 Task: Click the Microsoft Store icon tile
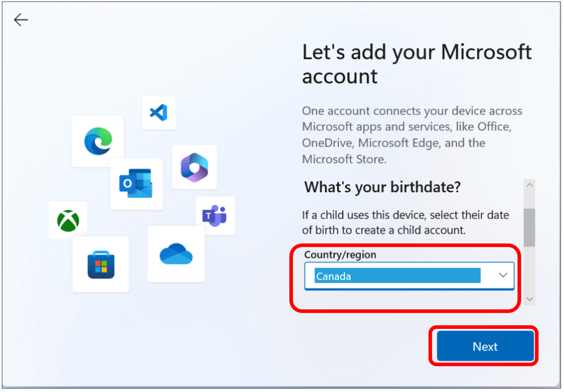coord(101,265)
